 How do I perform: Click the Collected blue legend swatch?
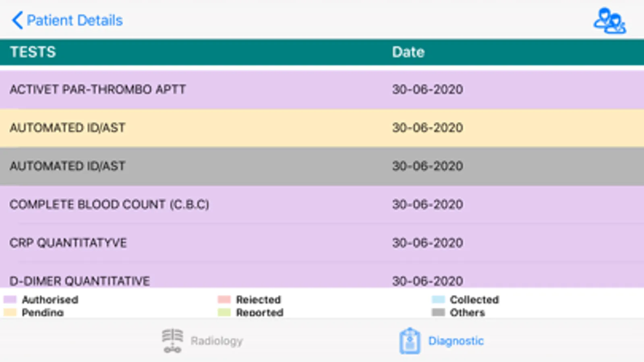(438, 300)
